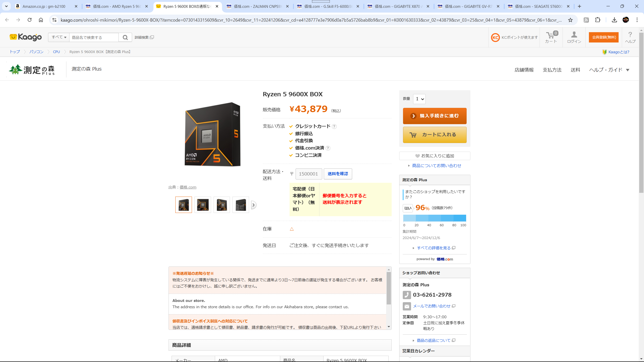Reload the page
This screenshot has width=644, height=362.
[29, 20]
